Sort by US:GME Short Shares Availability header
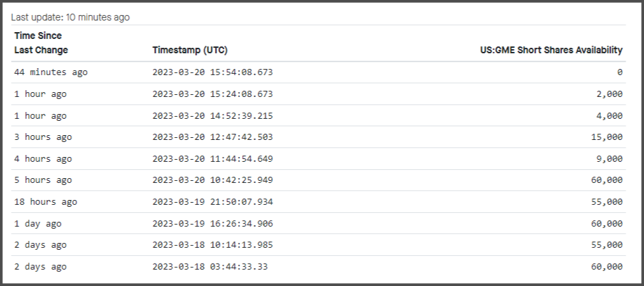 click(551, 50)
